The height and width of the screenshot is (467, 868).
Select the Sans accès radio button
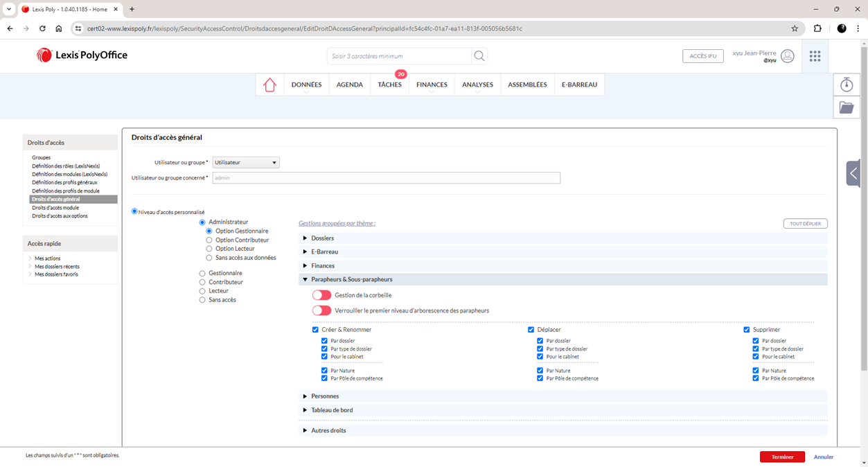pos(202,300)
